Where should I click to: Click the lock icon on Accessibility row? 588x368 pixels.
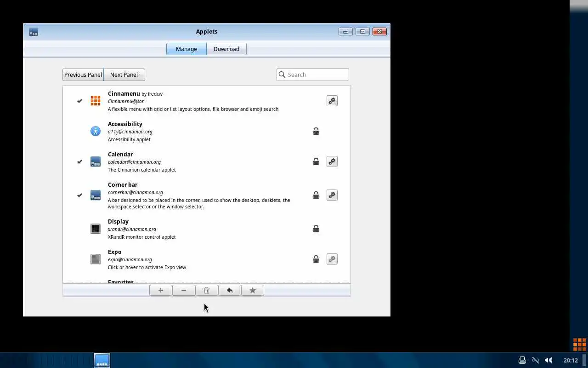pos(316,131)
